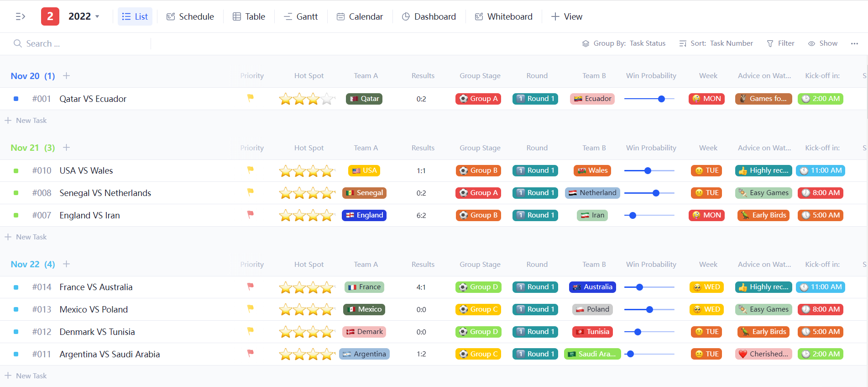This screenshot has width=868, height=387.
Task: Open the 2022 project dropdown
Action: (84, 16)
